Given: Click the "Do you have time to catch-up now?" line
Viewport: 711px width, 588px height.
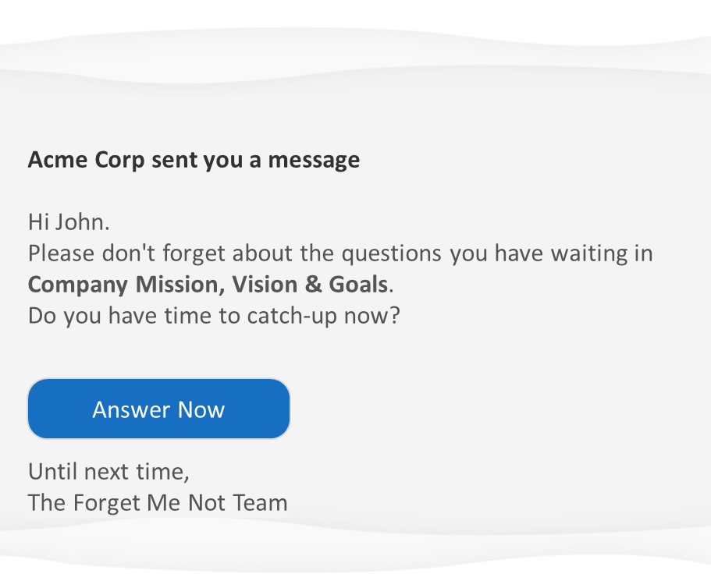Looking at the screenshot, I should coord(213,316).
